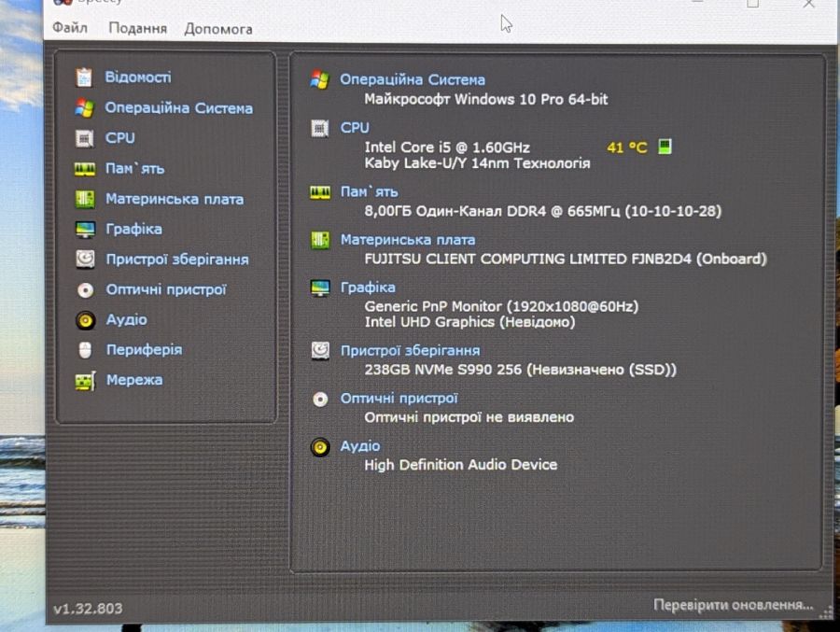This screenshot has height=632, width=840.
Task: Click the window resize grip corner
Action: (828, 612)
